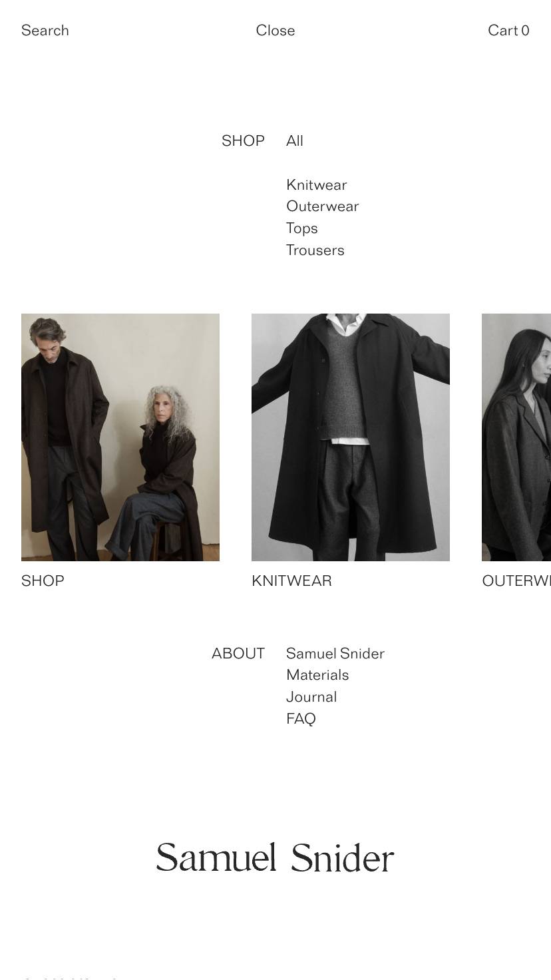
Task: Open the Tops category
Action: (302, 228)
